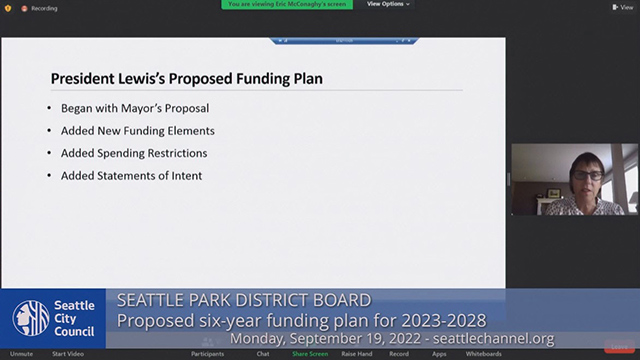The height and width of the screenshot is (360, 640).
Task: Click the 'You are viewing Eric McConaghy's screen' banner
Action: (287, 4)
